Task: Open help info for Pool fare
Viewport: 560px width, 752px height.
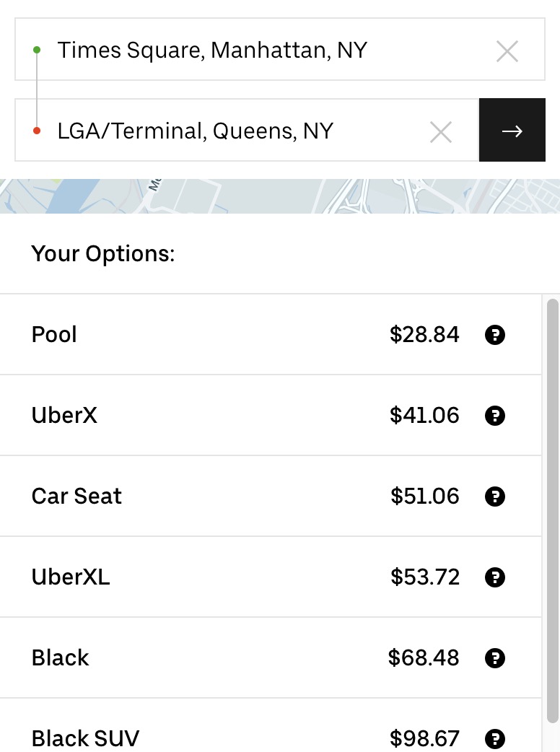Action: click(495, 335)
